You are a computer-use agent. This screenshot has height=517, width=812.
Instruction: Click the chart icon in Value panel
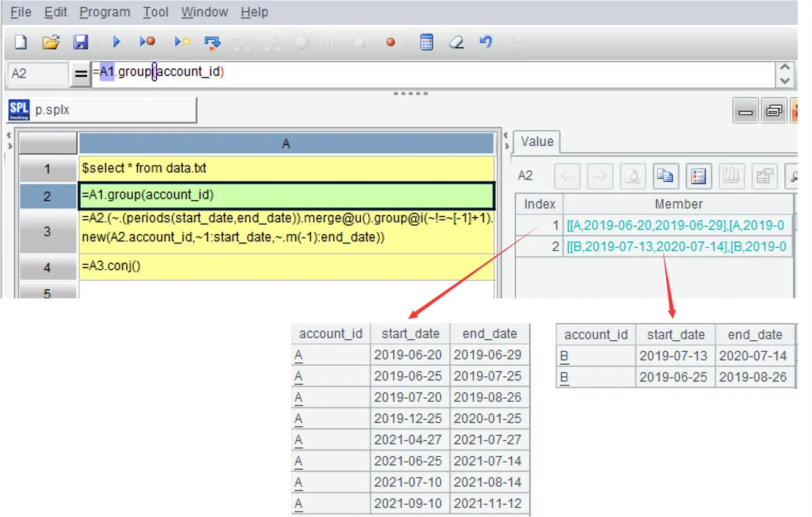[731, 176]
